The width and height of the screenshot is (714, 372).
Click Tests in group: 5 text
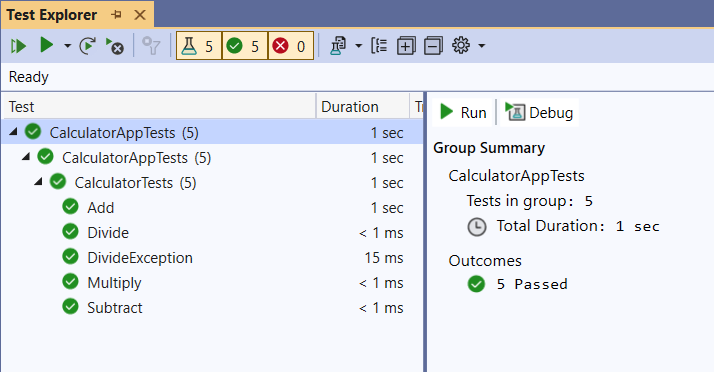click(530, 201)
